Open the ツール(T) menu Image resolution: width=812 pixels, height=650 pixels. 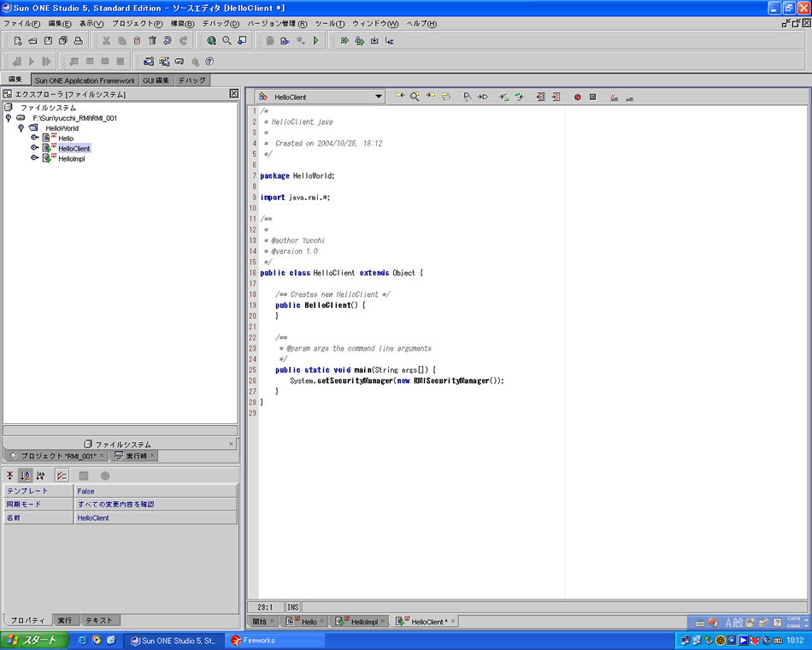pyautogui.click(x=330, y=24)
